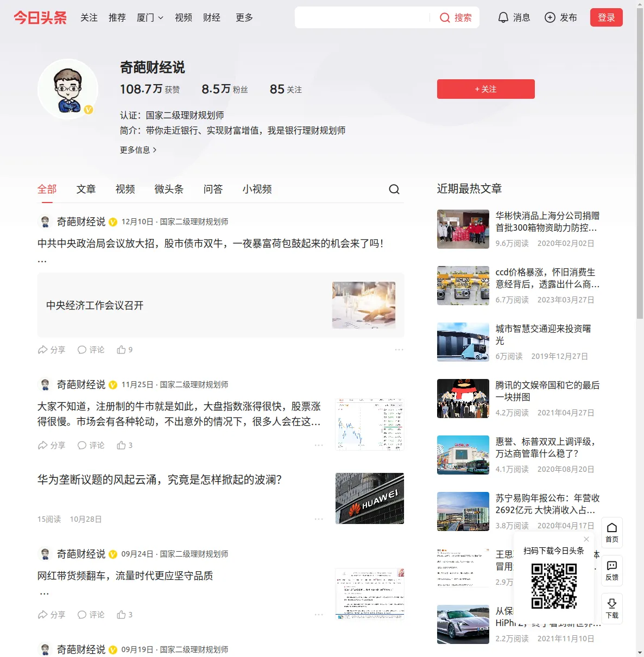Image resolution: width=644 pixels, height=657 pixels.
Task: Click the search magnifier icon in header
Action: click(x=445, y=18)
